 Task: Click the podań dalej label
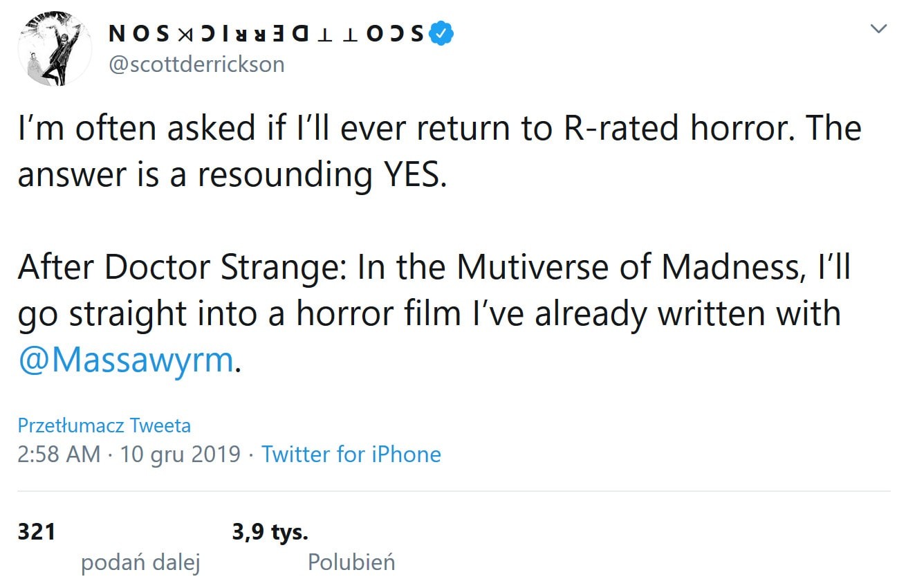point(140,563)
